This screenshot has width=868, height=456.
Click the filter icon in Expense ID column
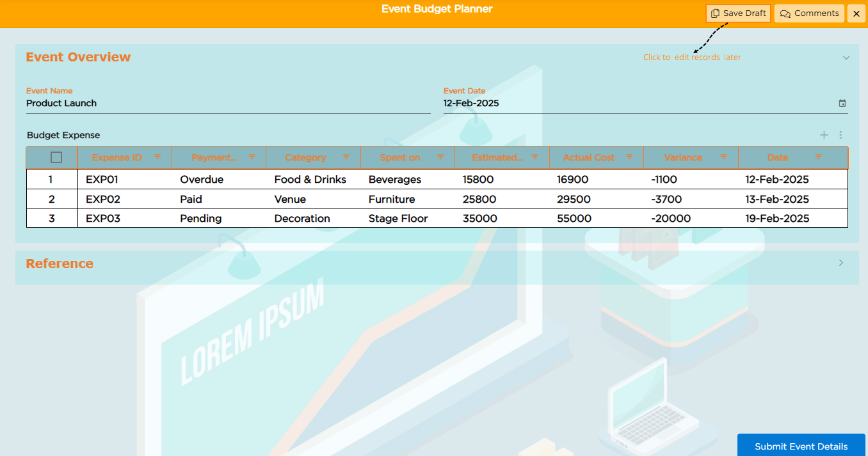pos(157,157)
